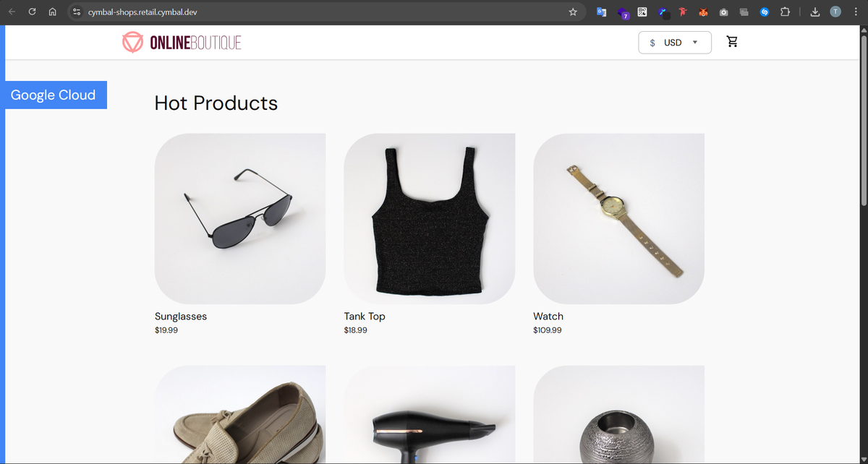
Task: Open Chrome's three-dot menu
Action: pyautogui.click(x=856, y=12)
